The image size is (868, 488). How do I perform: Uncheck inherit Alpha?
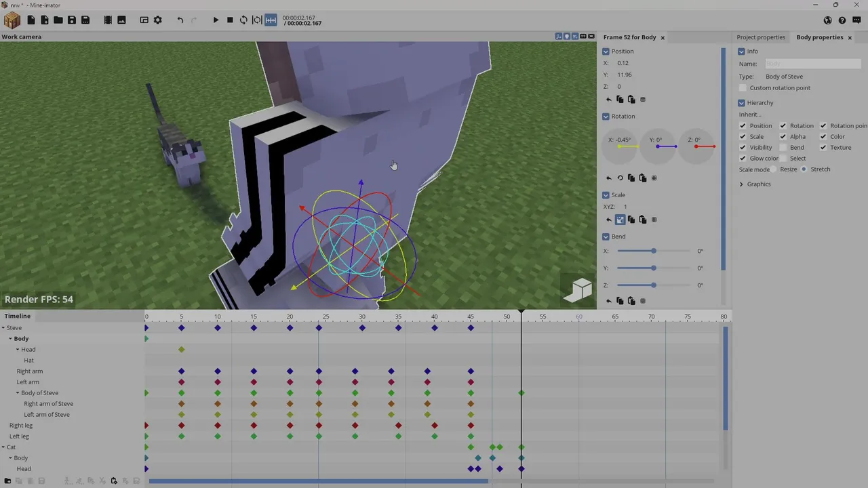tap(783, 137)
